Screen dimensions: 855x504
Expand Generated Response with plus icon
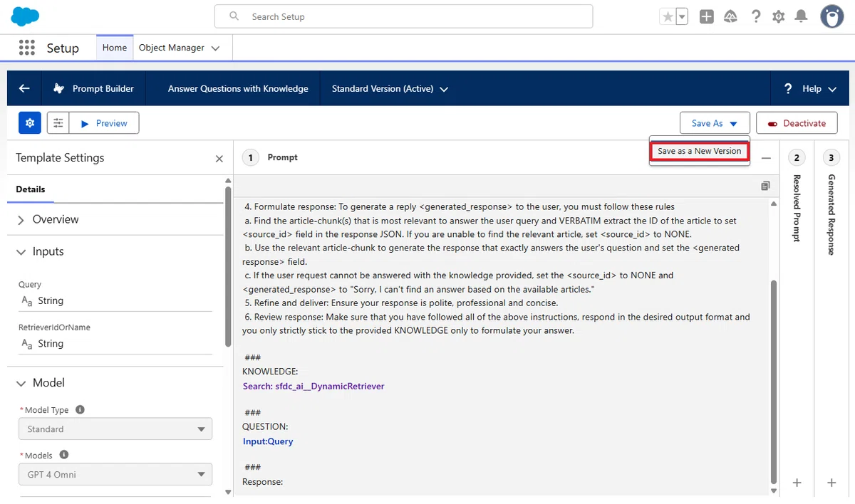tap(831, 483)
